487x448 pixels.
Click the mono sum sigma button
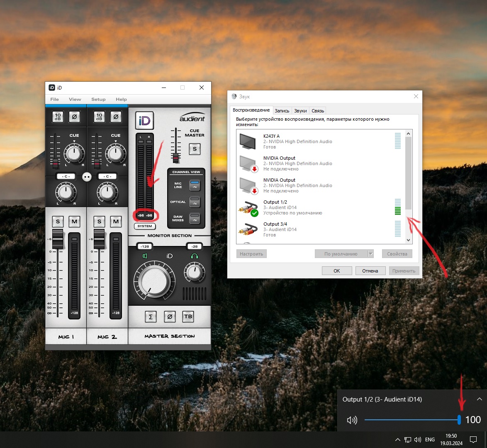click(151, 317)
